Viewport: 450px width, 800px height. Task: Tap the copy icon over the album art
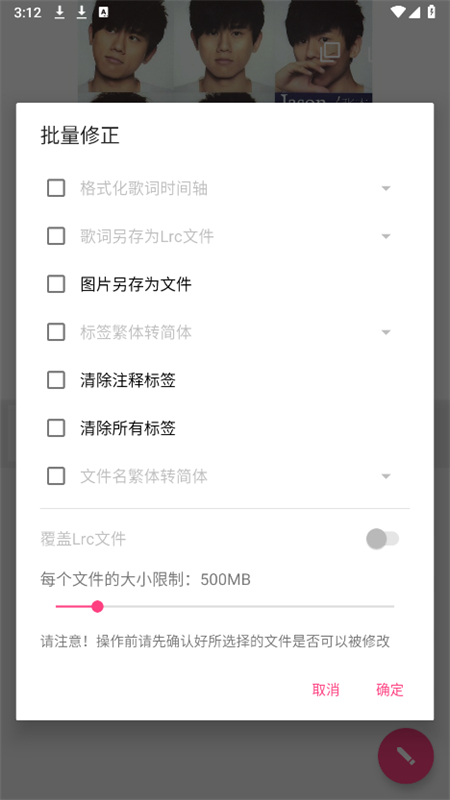(330, 52)
